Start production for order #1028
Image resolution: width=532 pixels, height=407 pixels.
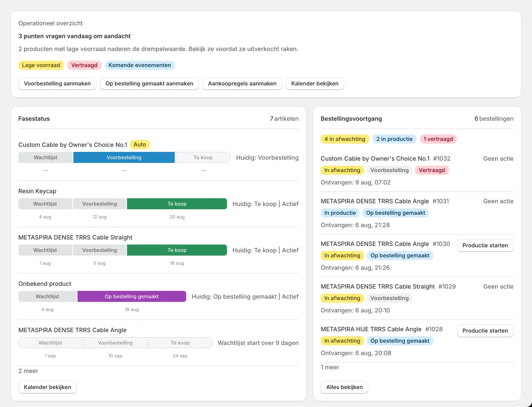(485, 331)
